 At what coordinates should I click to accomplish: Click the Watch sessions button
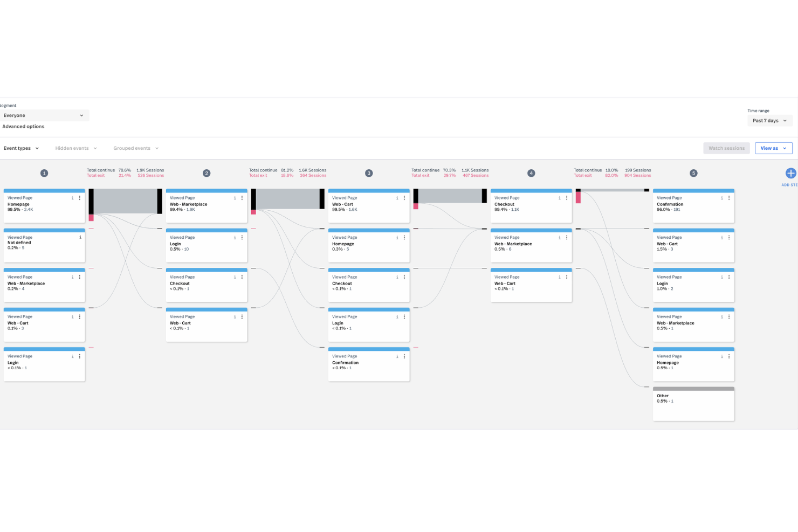click(x=726, y=148)
